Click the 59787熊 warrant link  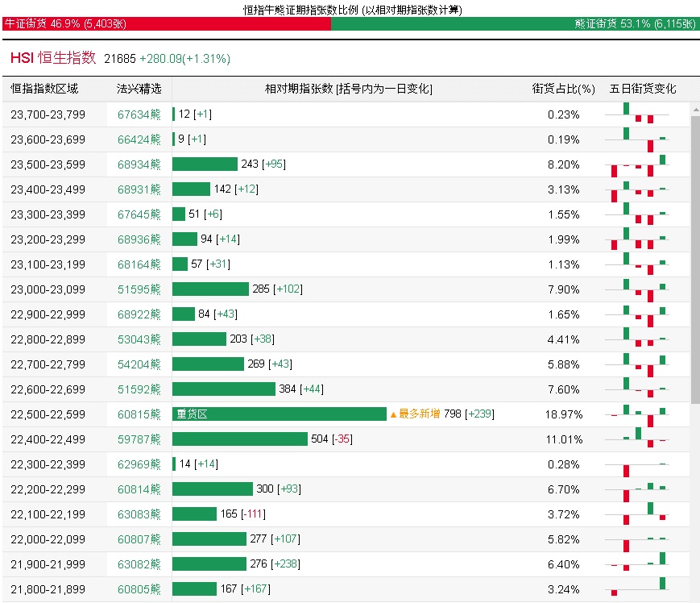coord(139,439)
